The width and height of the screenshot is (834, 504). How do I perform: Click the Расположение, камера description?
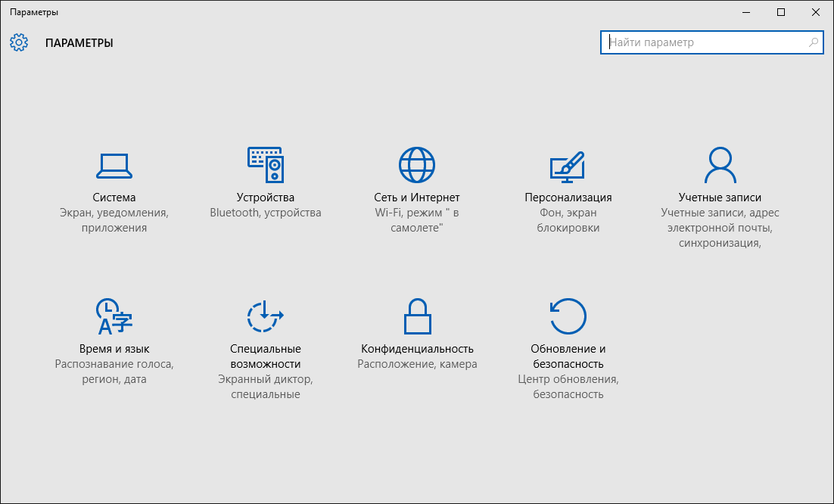pyautogui.click(x=417, y=364)
